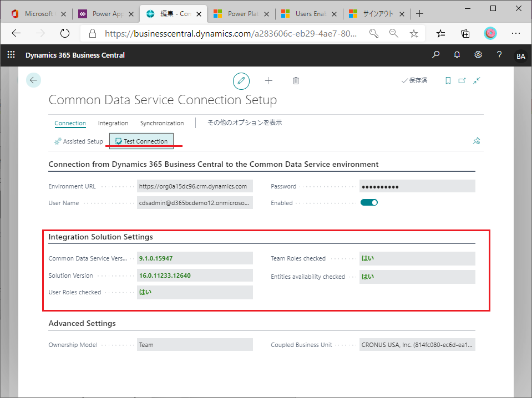Image resolution: width=532 pixels, height=398 pixels.
Task: Click the Entities availability checked value
Action: [x=417, y=277]
